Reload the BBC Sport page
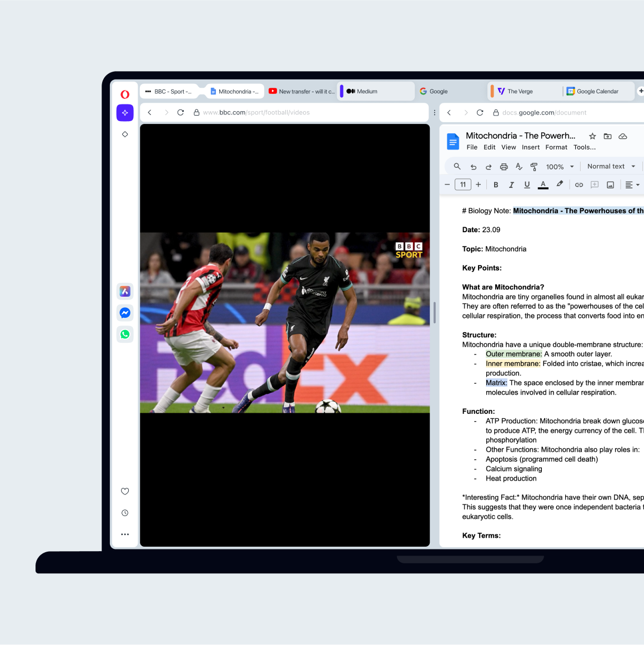Screen dimensions: 644x645 pos(180,112)
